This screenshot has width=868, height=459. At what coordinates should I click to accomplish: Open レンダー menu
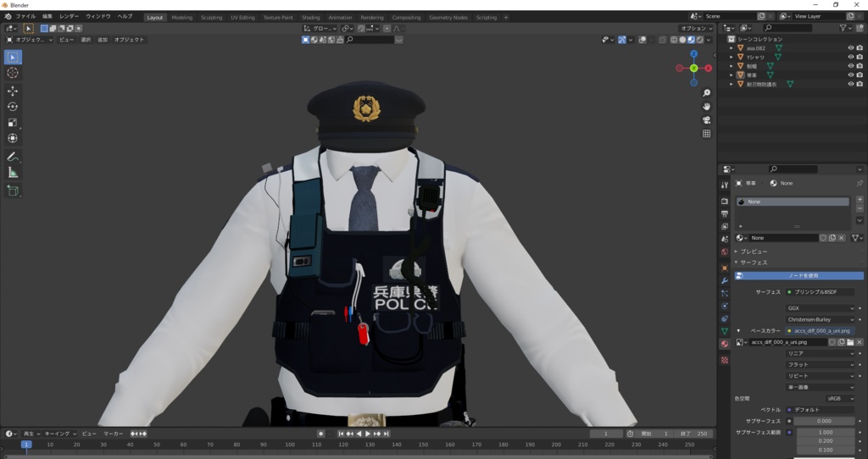70,17
